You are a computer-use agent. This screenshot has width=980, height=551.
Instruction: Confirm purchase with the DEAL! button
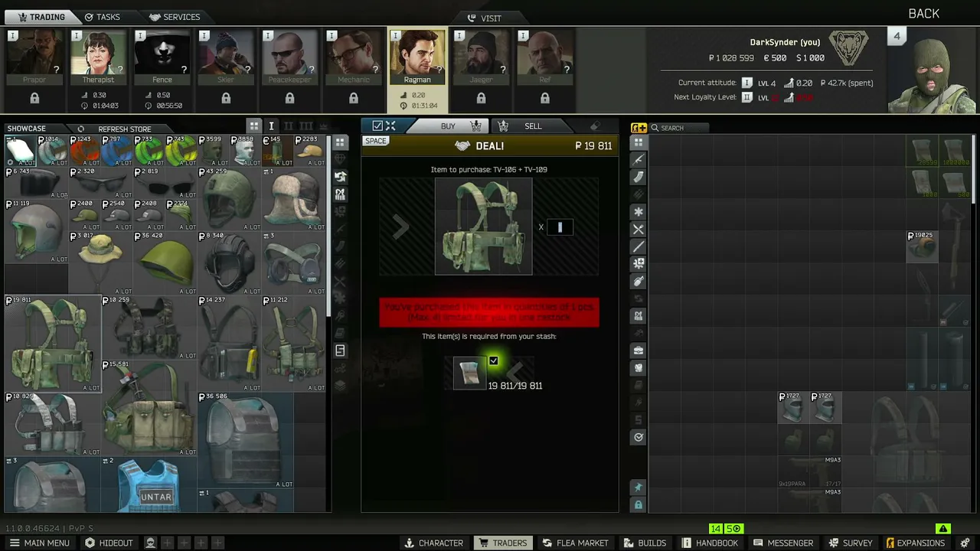[x=490, y=146]
